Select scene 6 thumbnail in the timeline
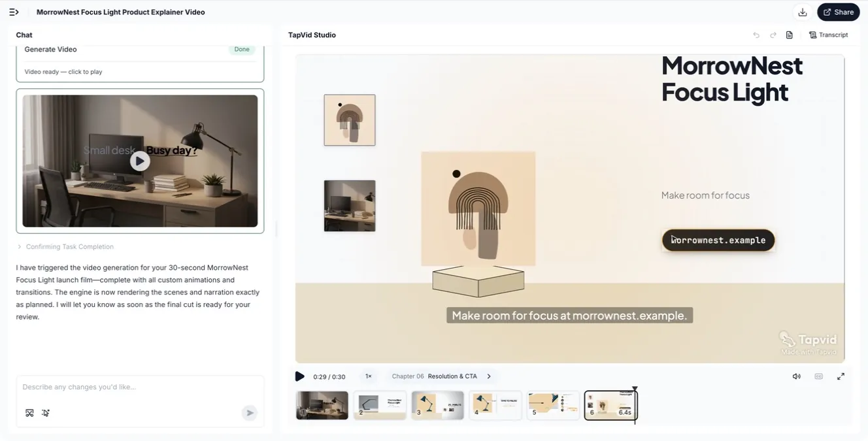Image resolution: width=868 pixels, height=441 pixels. [x=610, y=405]
